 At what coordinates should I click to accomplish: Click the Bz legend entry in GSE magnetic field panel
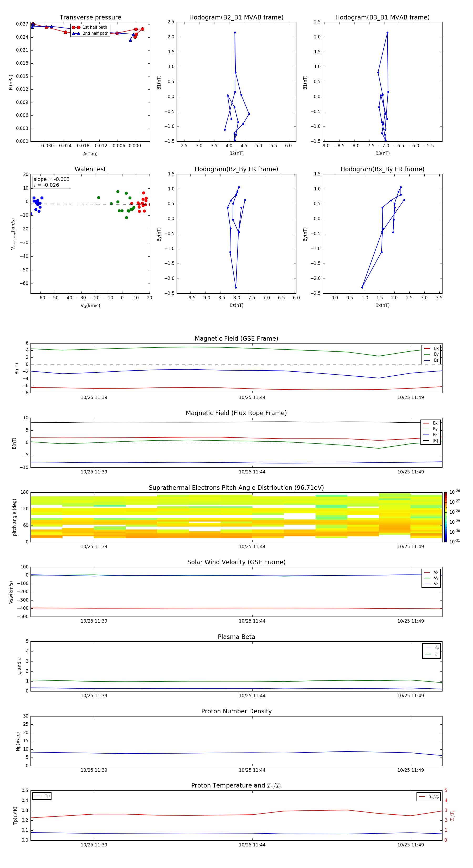pos(431,361)
